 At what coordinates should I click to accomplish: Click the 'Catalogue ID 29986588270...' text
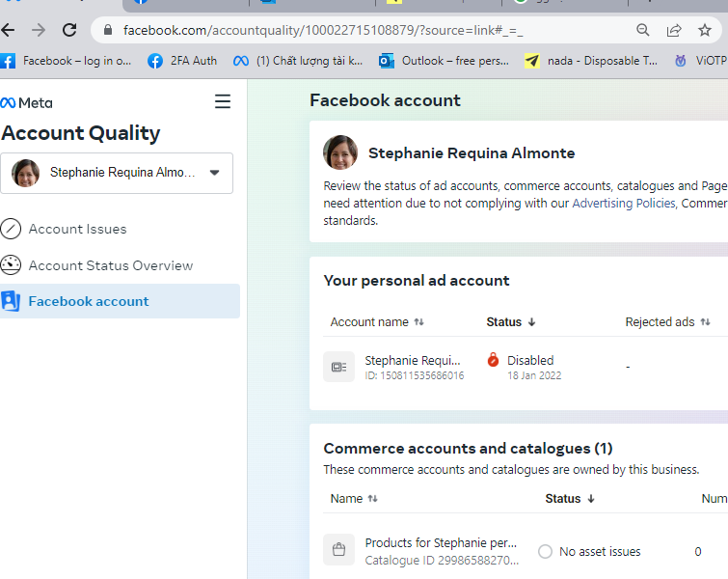pyautogui.click(x=442, y=561)
